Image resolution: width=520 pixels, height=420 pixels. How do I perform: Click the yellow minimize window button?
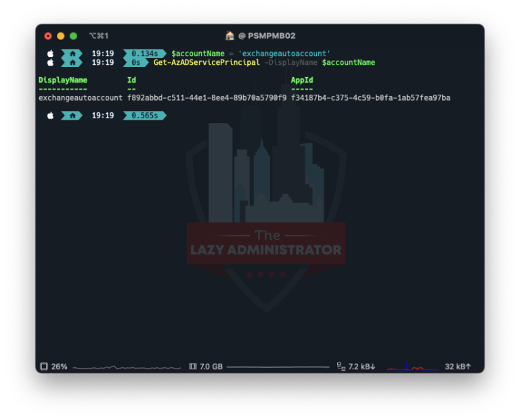61,36
